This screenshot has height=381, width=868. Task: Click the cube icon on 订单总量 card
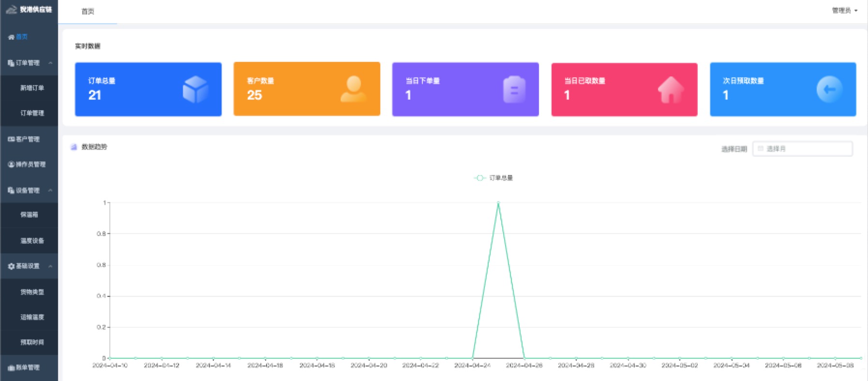[x=195, y=89]
